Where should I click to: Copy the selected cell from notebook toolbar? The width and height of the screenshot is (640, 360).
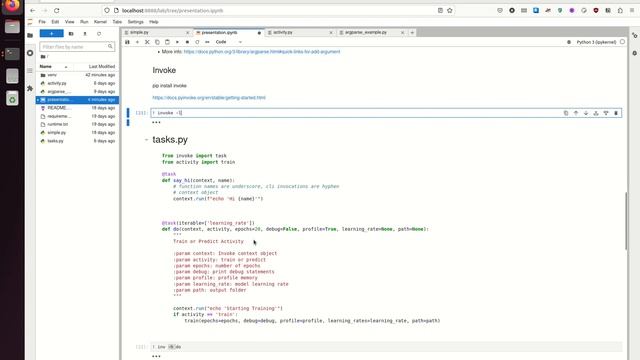point(157,42)
